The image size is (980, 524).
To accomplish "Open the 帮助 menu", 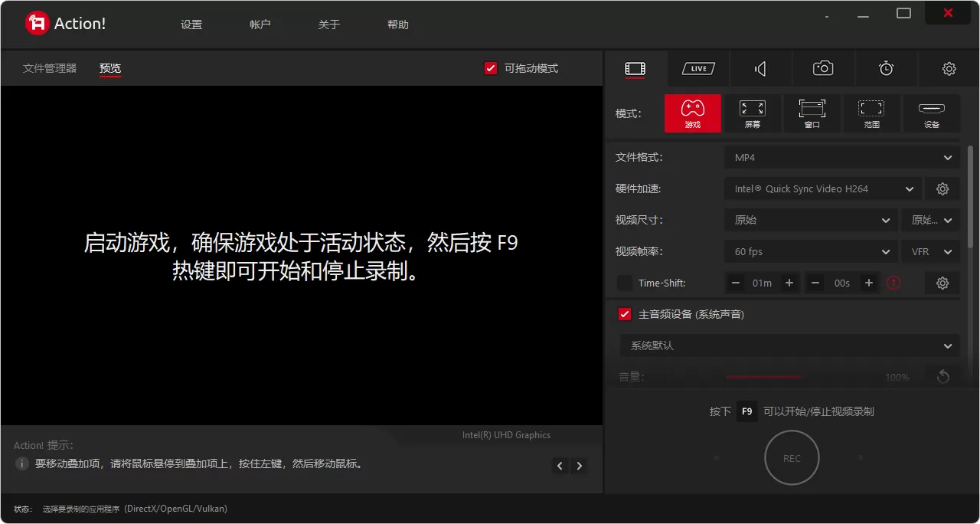I will coord(397,24).
